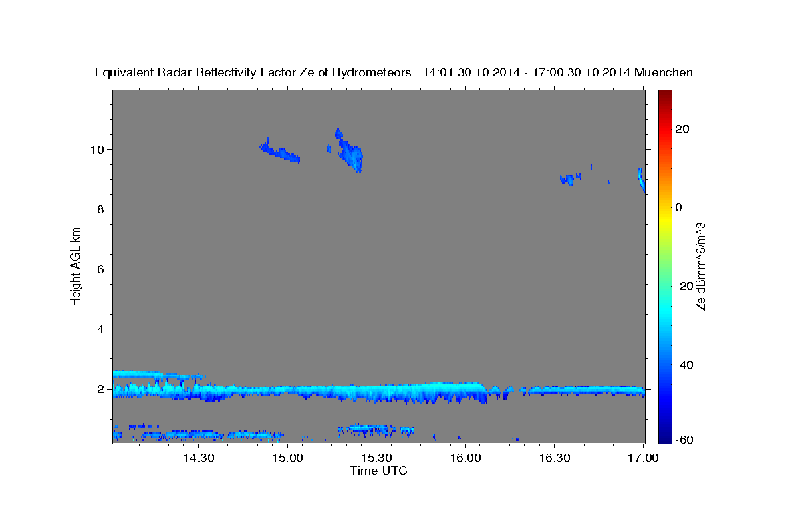
Task: Click the colorbar label '-40'
Action: [x=685, y=365]
